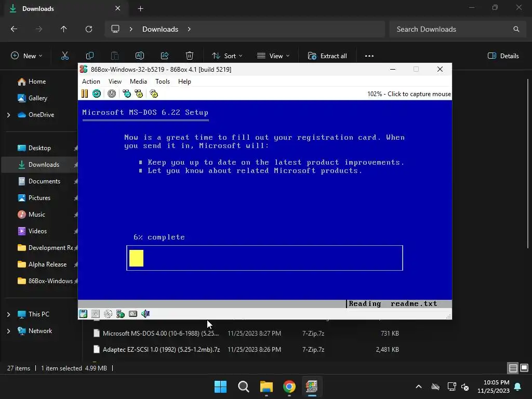
Task: Go up one folder level
Action: [x=63, y=29]
